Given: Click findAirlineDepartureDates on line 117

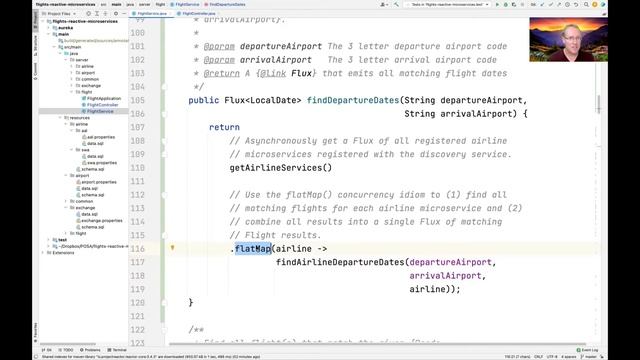Looking at the screenshot, I should click(340, 262).
